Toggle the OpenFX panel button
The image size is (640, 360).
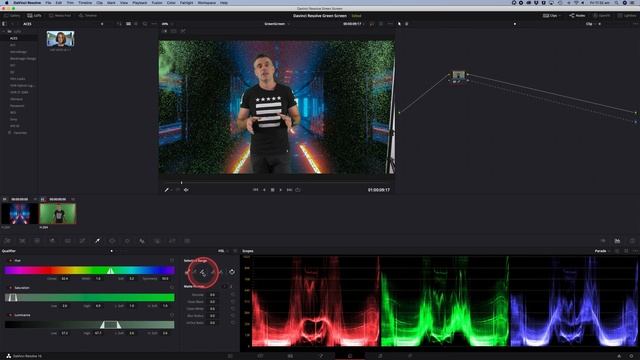click(x=602, y=16)
